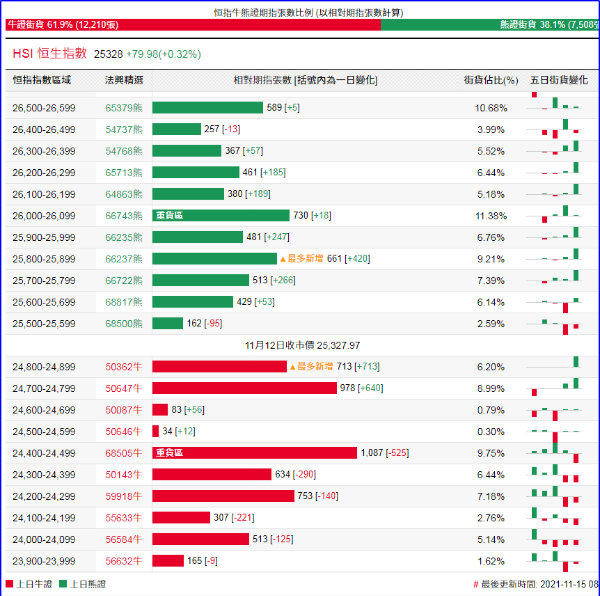Open the five-day mini chart for 24,700-24,799
The height and width of the screenshot is (596, 600).
click(x=559, y=388)
